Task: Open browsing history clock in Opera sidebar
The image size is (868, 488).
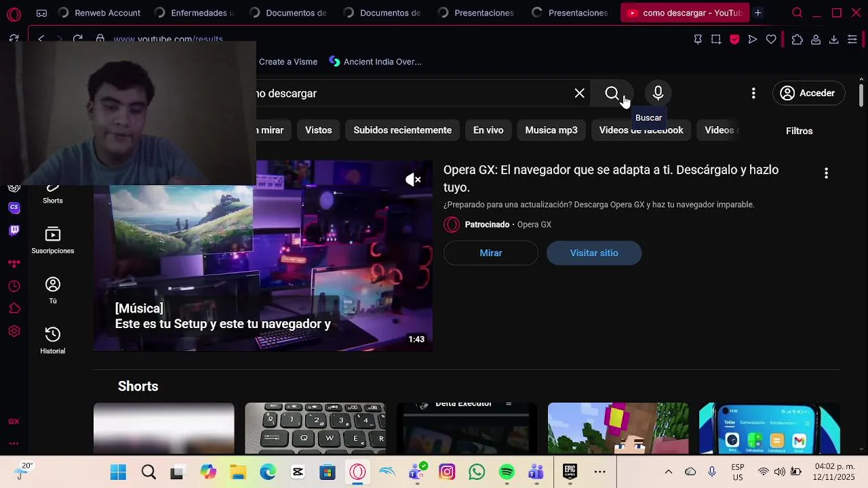Action: 14,287
